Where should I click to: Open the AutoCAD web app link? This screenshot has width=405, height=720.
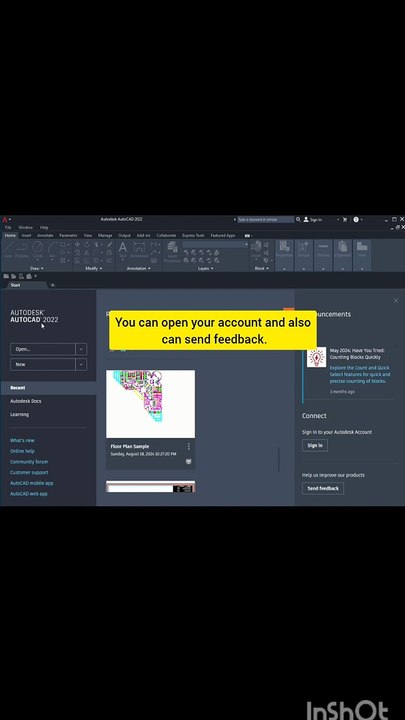(x=29, y=494)
